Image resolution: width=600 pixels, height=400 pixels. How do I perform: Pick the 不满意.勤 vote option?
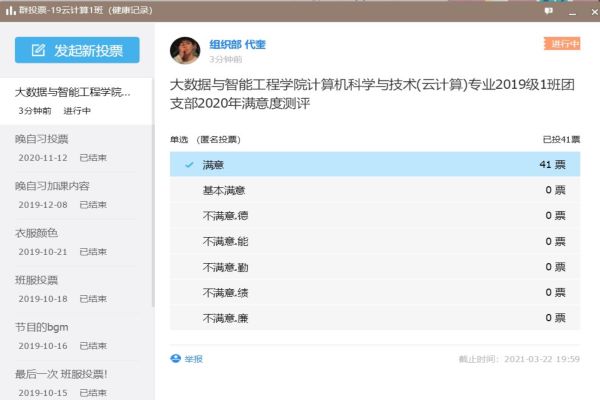pos(375,267)
